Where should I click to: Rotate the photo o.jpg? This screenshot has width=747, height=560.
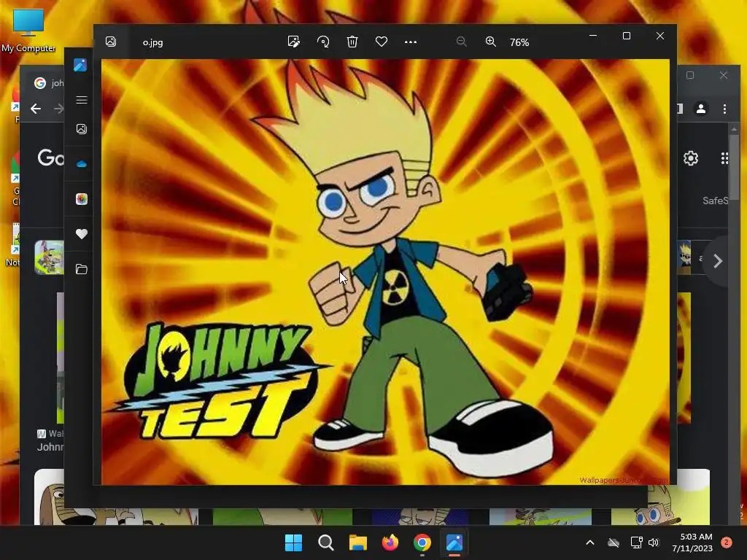pos(323,42)
